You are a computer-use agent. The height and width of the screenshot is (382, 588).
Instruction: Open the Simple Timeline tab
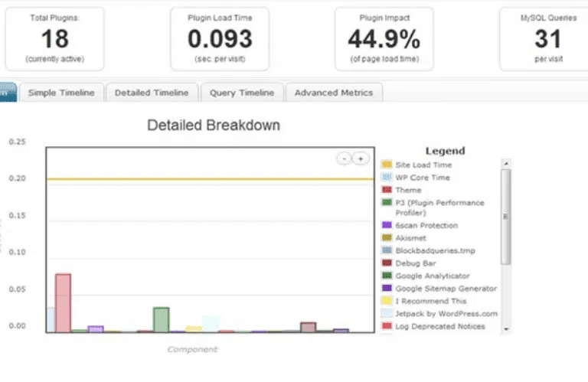click(x=61, y=93)
